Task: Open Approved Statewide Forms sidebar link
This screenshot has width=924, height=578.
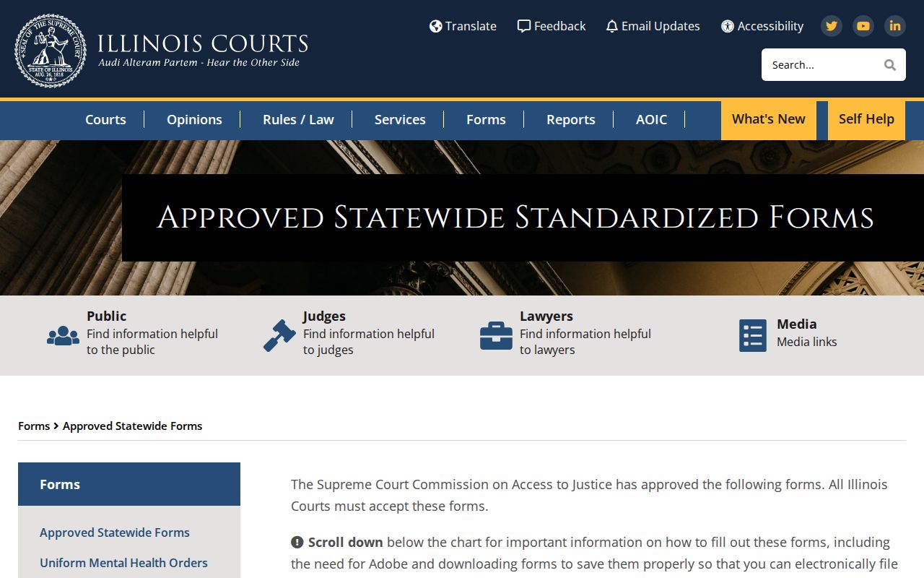Action: click(x=115, y=532)
